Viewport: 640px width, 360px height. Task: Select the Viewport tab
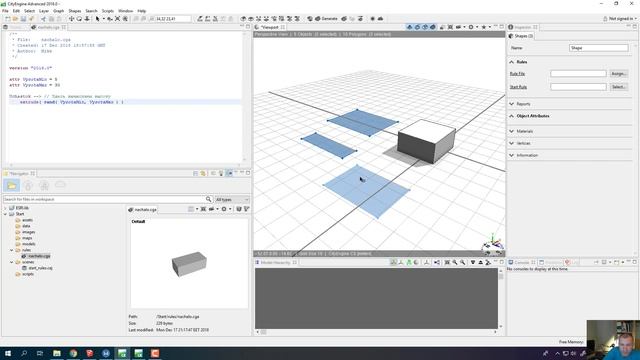pyautogui.click(x=269, y=27)
